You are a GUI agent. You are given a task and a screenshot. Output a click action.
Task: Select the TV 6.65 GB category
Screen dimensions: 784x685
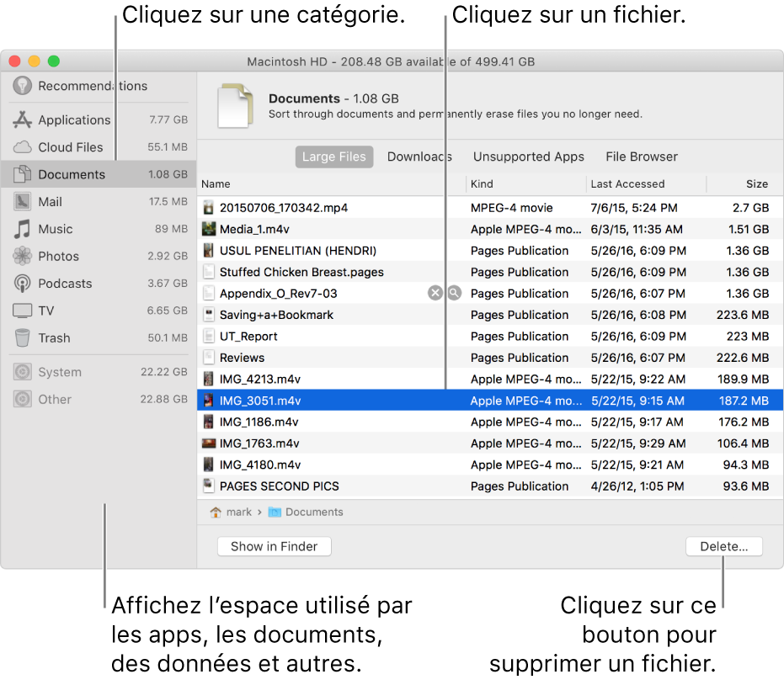(x=99, y=311)
